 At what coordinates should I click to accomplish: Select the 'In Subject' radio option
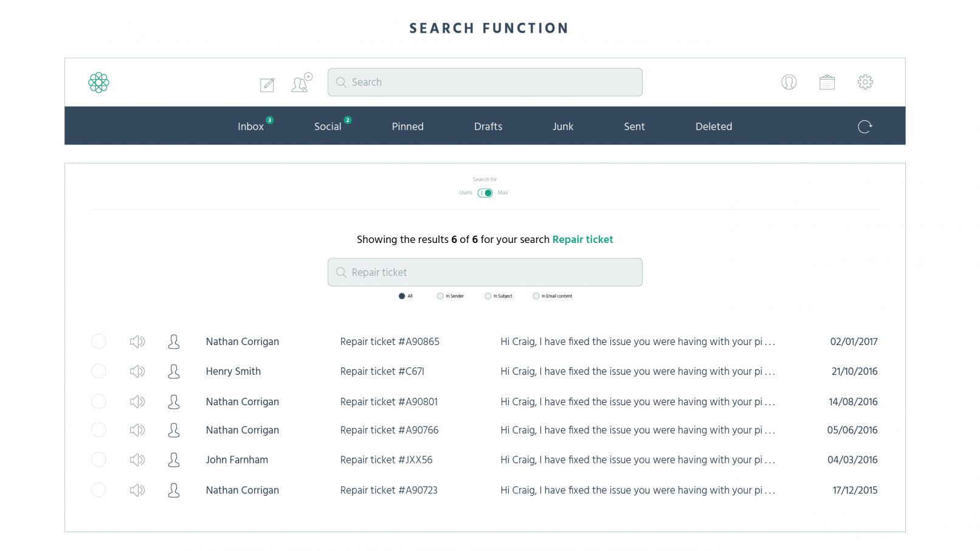pos(488,296)
